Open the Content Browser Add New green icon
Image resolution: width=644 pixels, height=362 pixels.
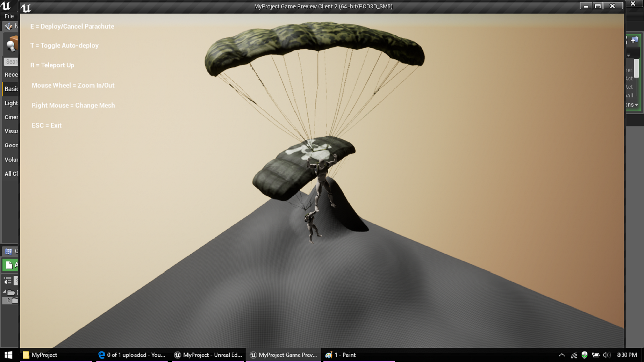pos(9,265)
